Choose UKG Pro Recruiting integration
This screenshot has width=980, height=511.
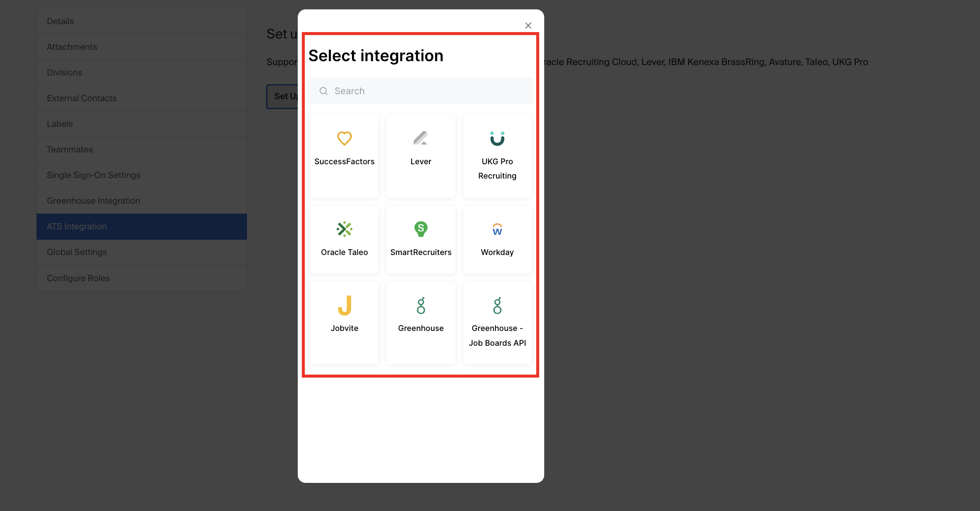click(497, 156)
